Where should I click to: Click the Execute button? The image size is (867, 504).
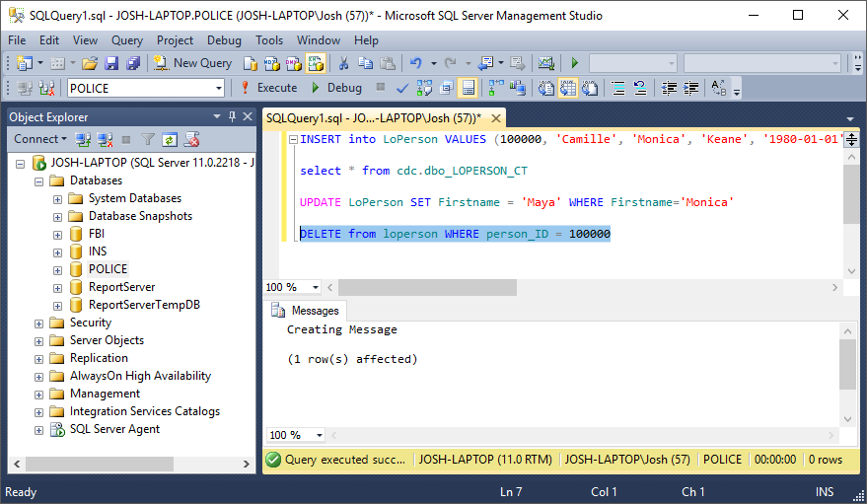[269, 88]
